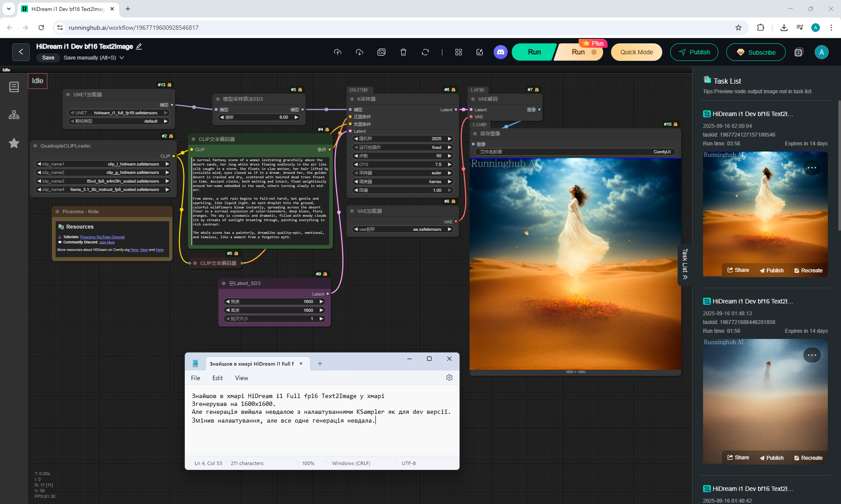This screenshot has height=504, width=841.
Task: Click the trash icon to clear workflow
Action: (x=403, y=52)
